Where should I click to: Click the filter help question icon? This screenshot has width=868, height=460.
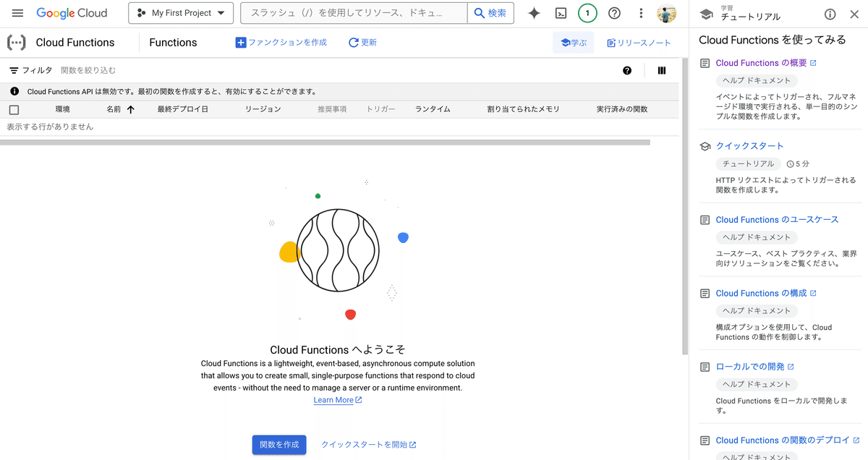pyautogui.click(x=627, y=70)
